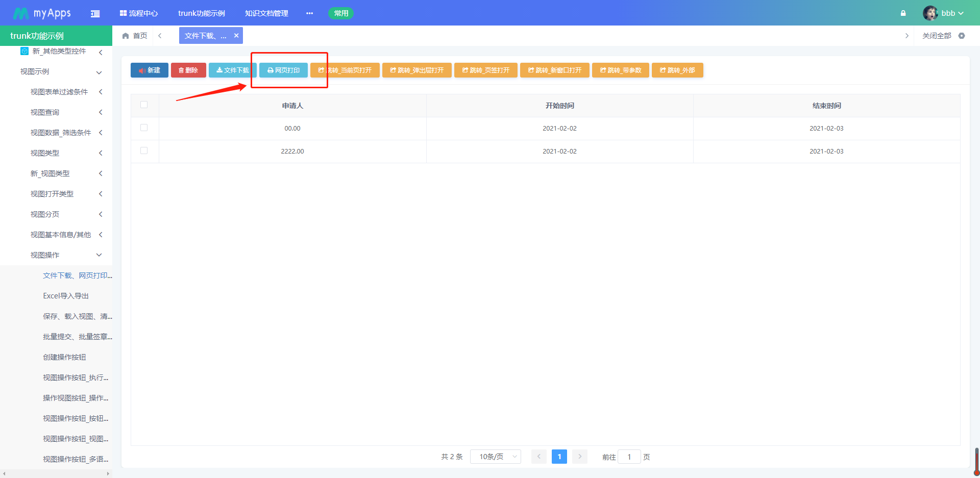Open the 知识文档管理 top menu
The height and width of the screenshot is (478, 980).
[266, 13]
